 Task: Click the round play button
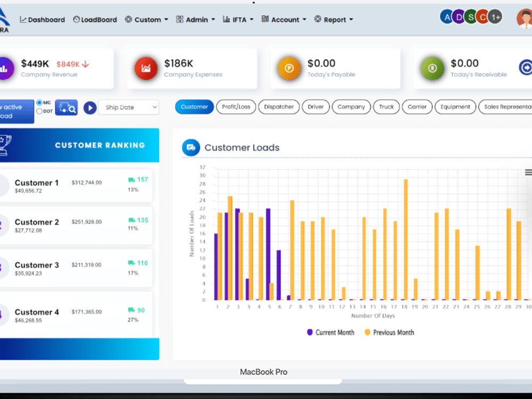[x=90, y=108]
